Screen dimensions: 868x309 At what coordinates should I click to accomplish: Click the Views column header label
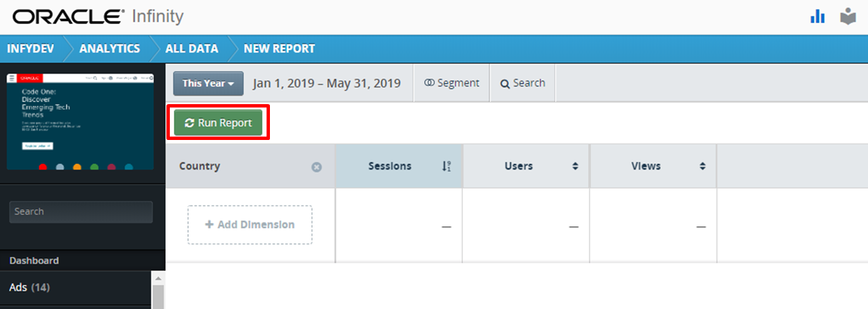(x=645, y=166)
